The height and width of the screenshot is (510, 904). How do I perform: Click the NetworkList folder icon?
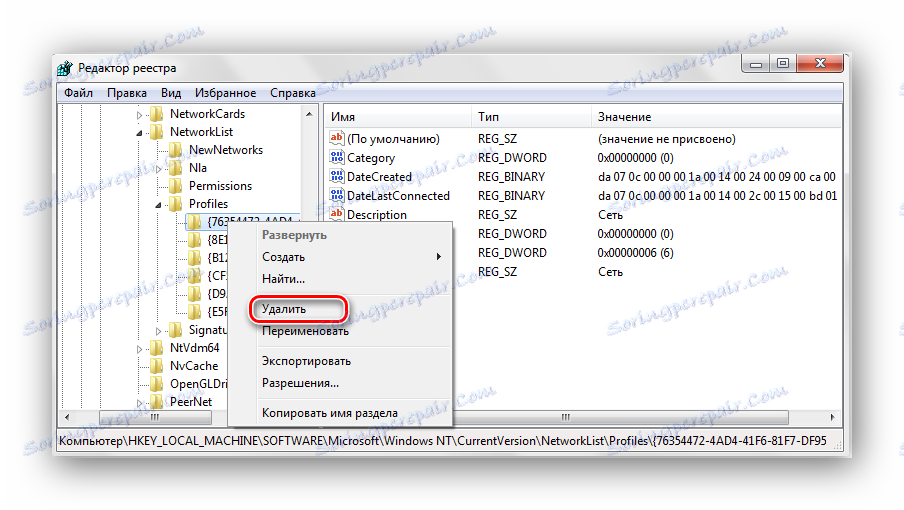[x=156, y=132]
